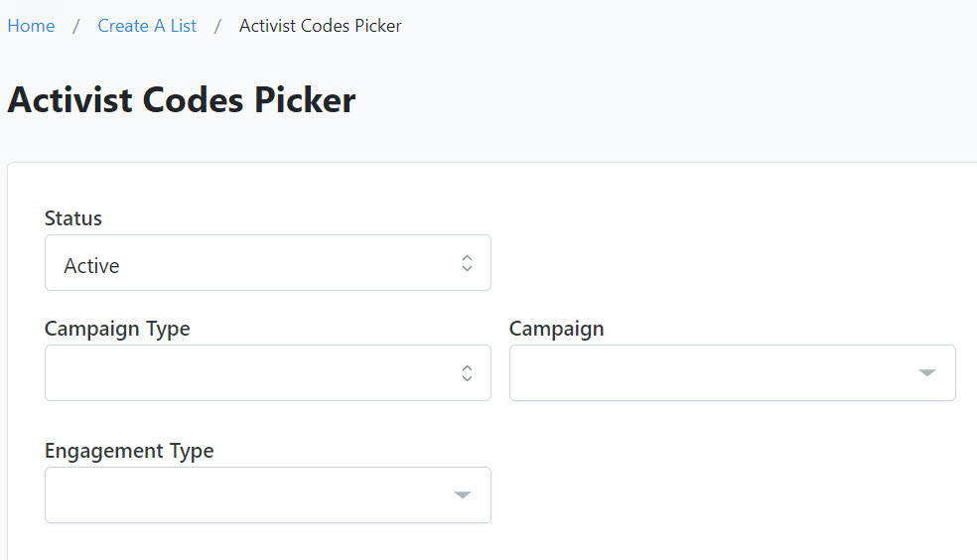977x560 pixels.
Task: Select the Active value text in Status
Action: click(x=91, y=266)
